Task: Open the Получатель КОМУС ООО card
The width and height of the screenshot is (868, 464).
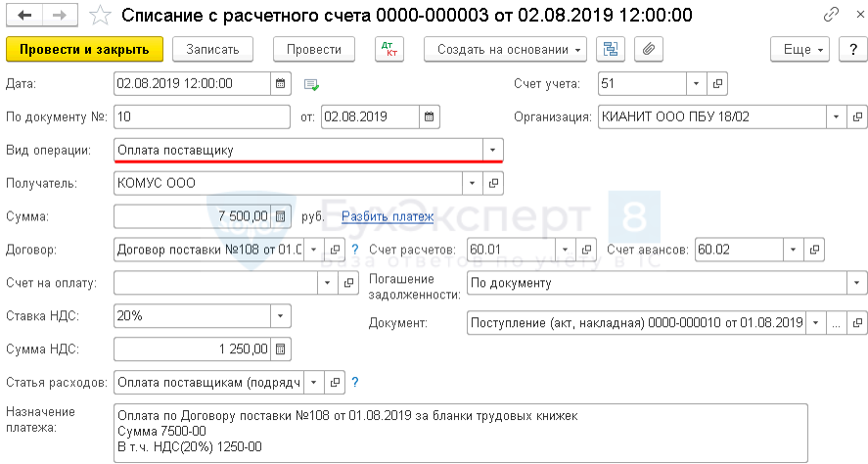Action: (493, 183)
